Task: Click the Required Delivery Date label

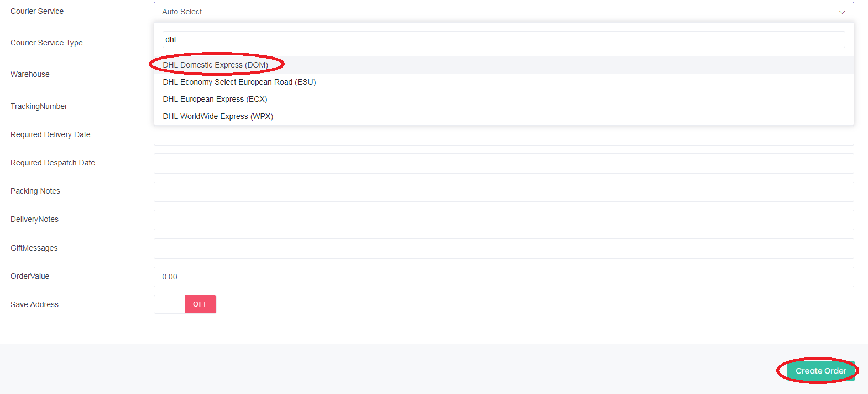Action: click(50, 134)
